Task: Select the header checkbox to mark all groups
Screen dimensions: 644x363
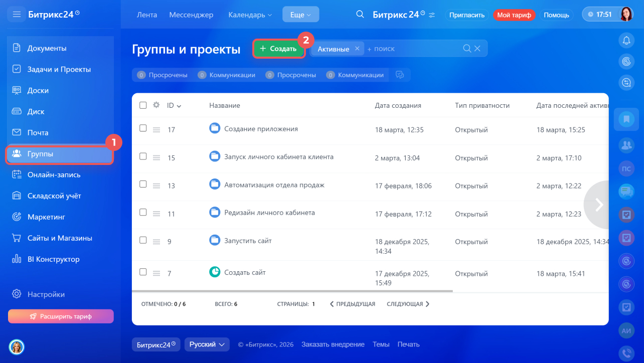Action: [x=142, y=105]
